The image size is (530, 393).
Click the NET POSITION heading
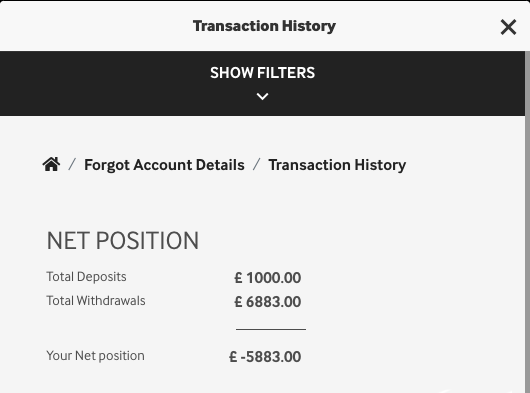click(x=123, y=241)
